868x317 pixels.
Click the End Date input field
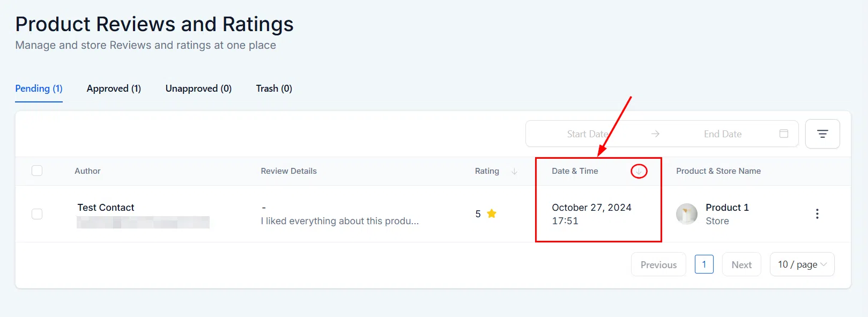(x=723, y=134)
